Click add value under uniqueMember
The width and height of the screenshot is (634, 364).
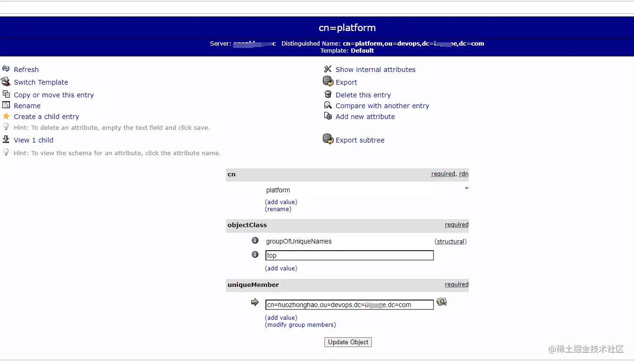click(281, 317)
